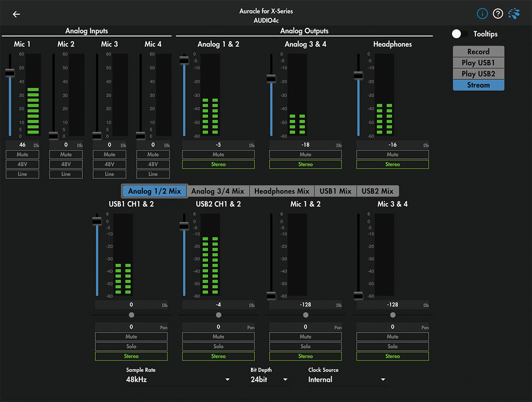Open the help question mark icon

coord(498,14)
